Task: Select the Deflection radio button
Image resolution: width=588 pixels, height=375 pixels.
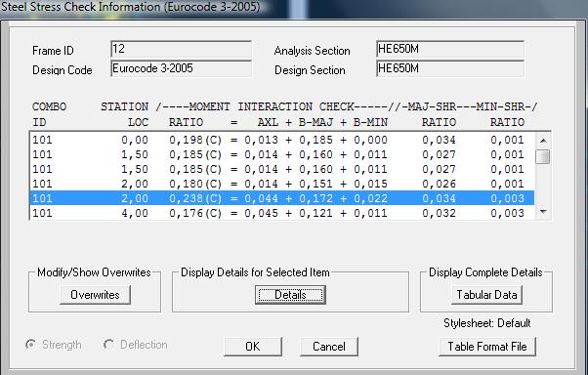Action: tap(108, 345)
